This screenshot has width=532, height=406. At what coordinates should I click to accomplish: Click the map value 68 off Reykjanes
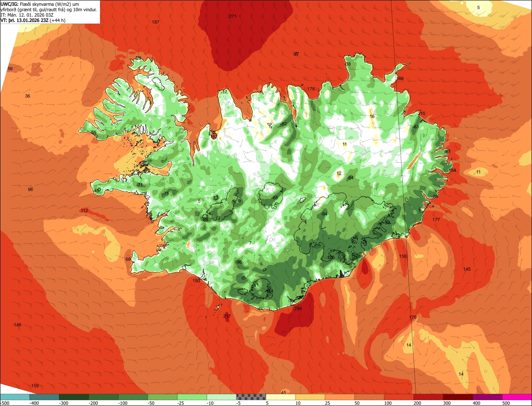pyautogui.click(x=128, y=259)
